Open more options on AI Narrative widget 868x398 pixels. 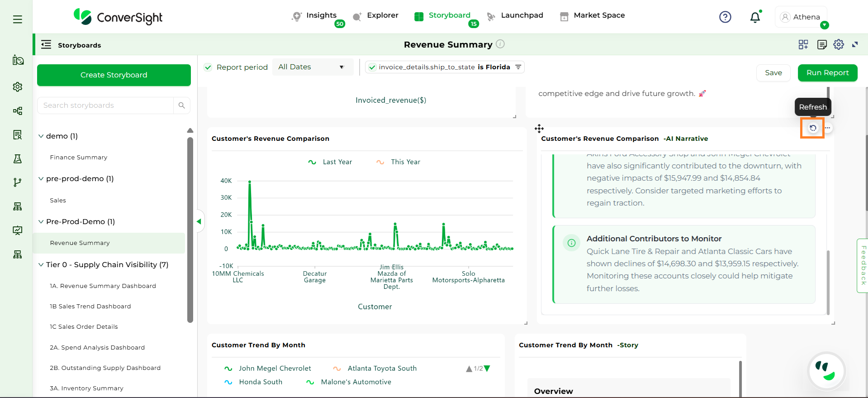(827, 128)
